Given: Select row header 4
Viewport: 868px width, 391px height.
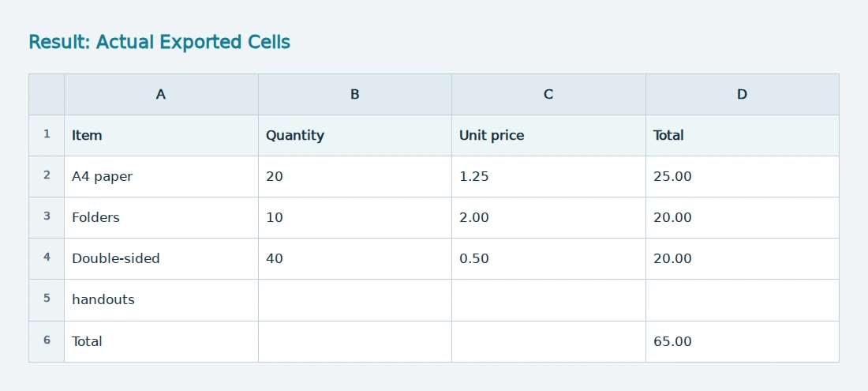Looking at the screenshot, I should pos(47,258).
